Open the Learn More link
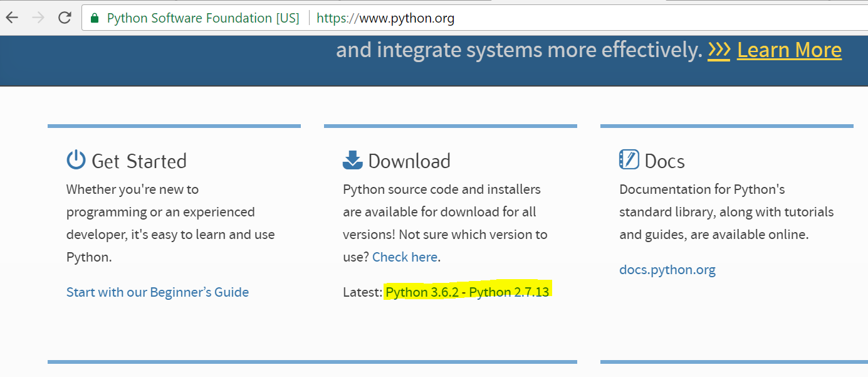 click(789, 50)
